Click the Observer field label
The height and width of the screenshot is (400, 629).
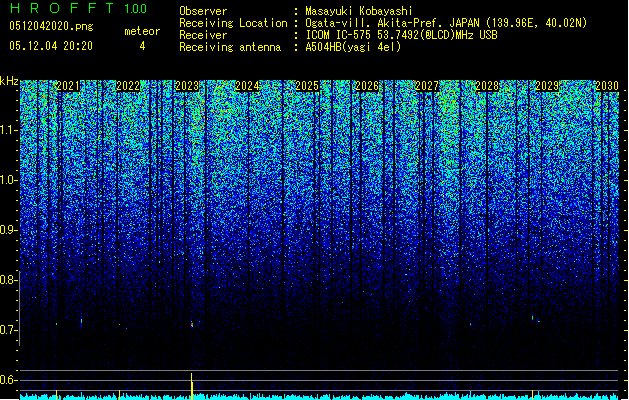coord(203,11)
